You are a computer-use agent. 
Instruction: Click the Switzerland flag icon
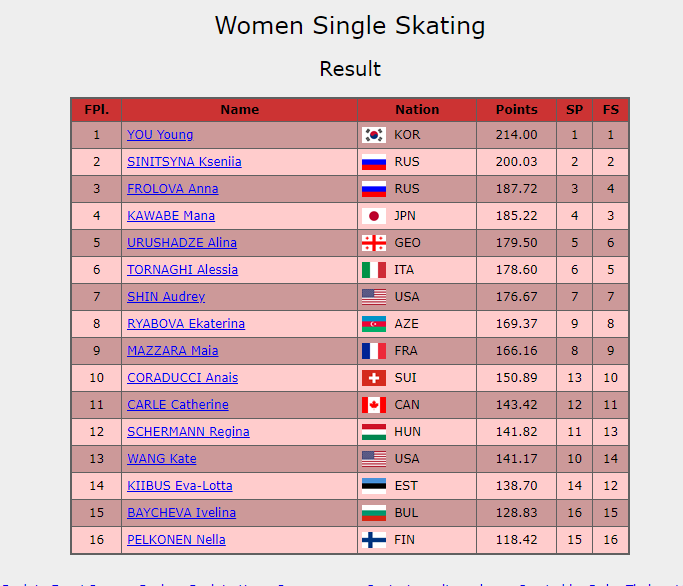[x=374, y=378]
